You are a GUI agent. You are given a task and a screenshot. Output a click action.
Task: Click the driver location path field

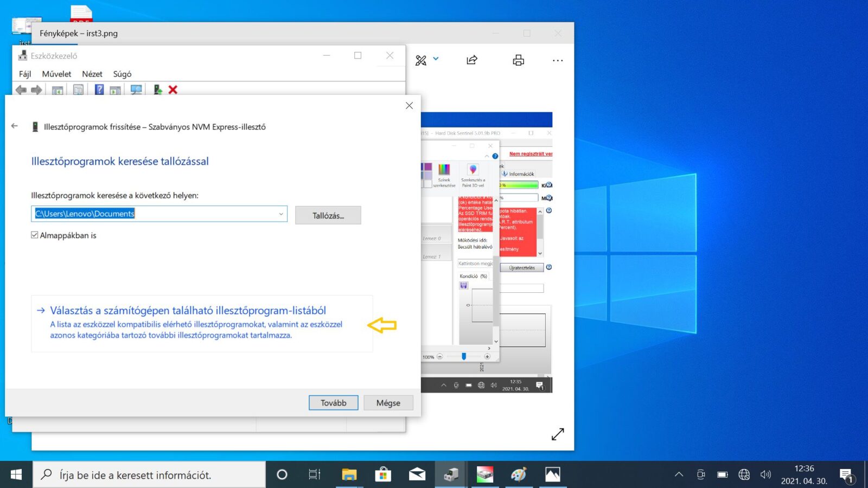pos(154,214)
